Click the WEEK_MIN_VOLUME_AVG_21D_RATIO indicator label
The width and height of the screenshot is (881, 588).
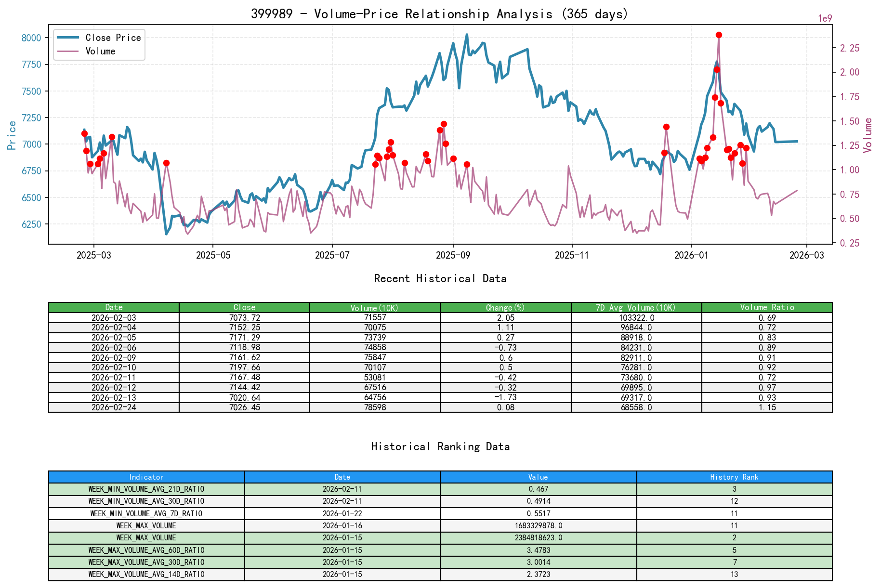[x=145, y=488]
